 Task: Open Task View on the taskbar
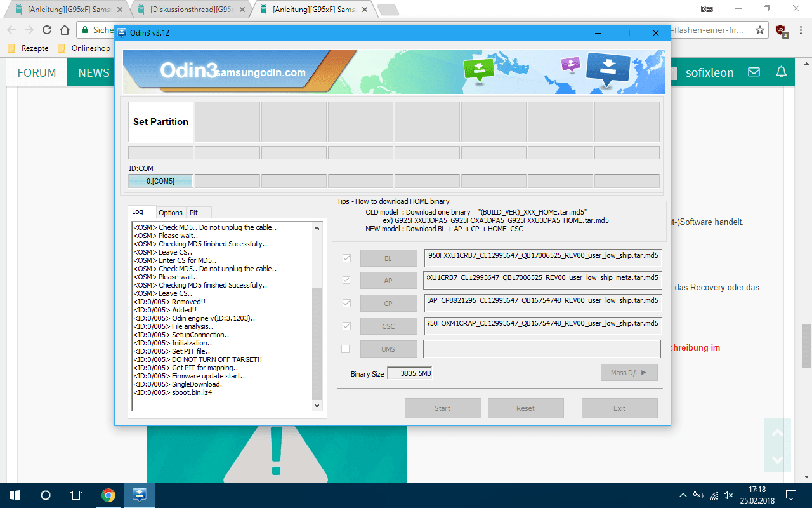tap(76, 495)
